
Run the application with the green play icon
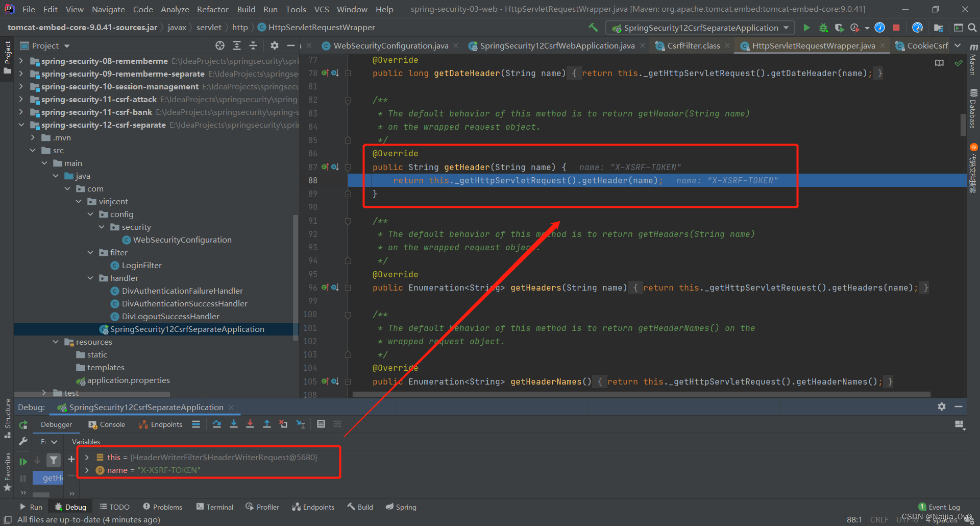click(x=806, y=28)
